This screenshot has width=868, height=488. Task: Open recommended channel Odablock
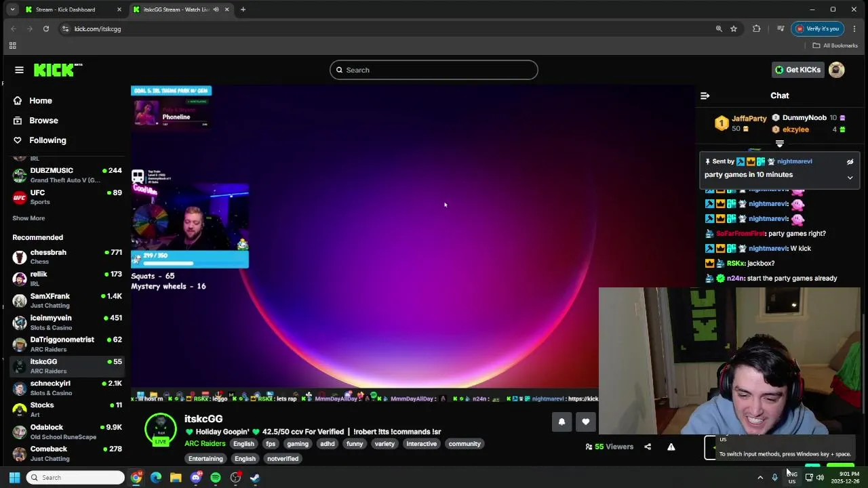click(x=66, y=432)
